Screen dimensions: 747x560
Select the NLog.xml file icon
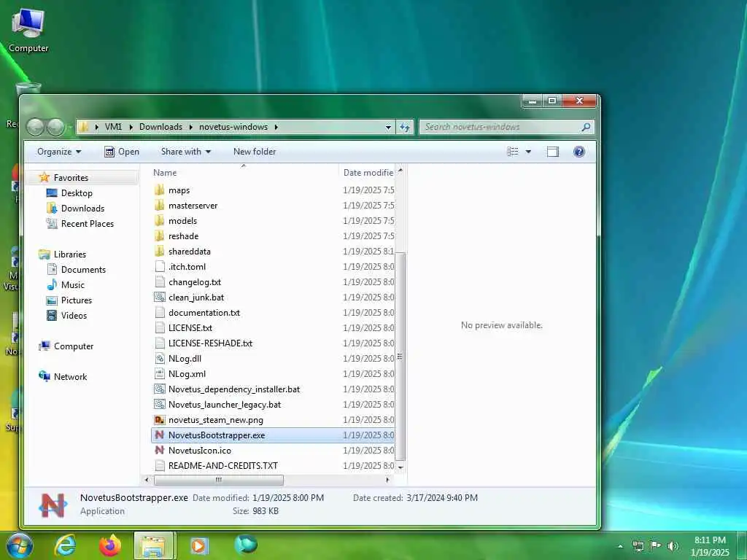click(160, 373)
